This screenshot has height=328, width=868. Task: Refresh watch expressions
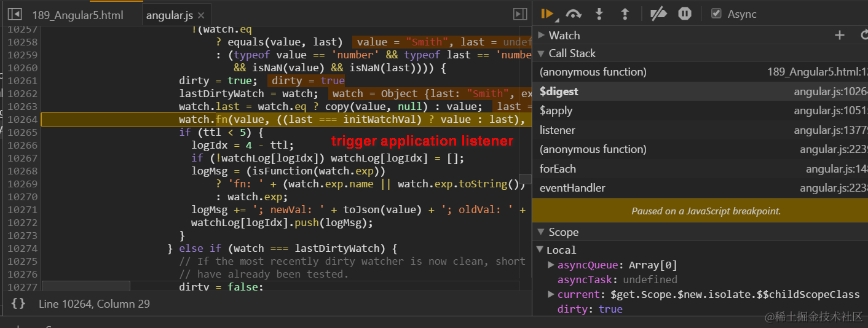[x=864, y=35]
